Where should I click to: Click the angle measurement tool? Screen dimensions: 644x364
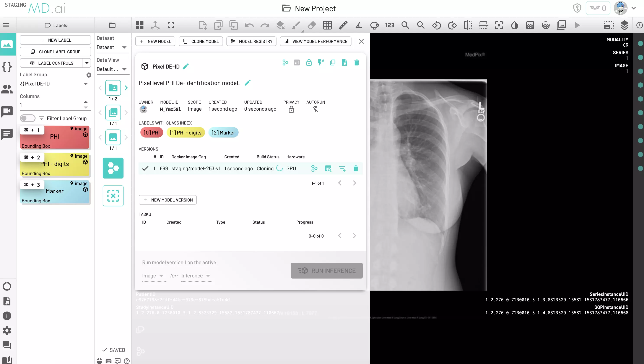click(358, 25)
